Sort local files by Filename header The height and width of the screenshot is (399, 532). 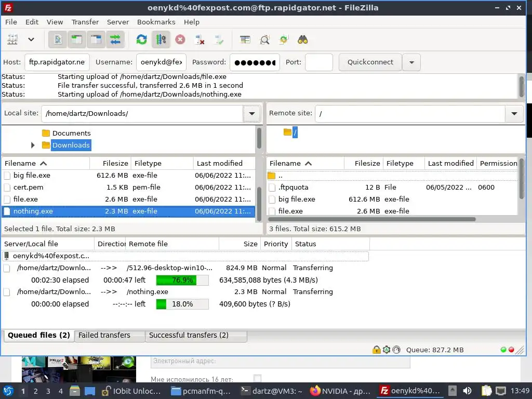(46, 163)
